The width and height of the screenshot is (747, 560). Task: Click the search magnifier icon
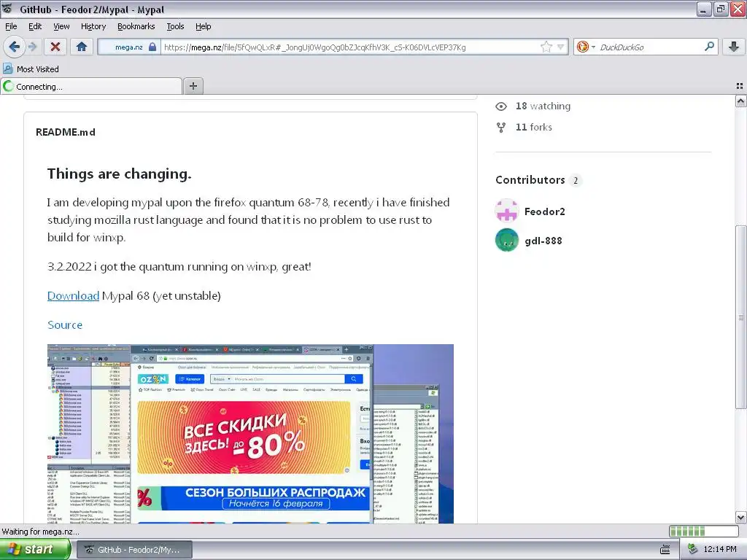click(709, 47)
